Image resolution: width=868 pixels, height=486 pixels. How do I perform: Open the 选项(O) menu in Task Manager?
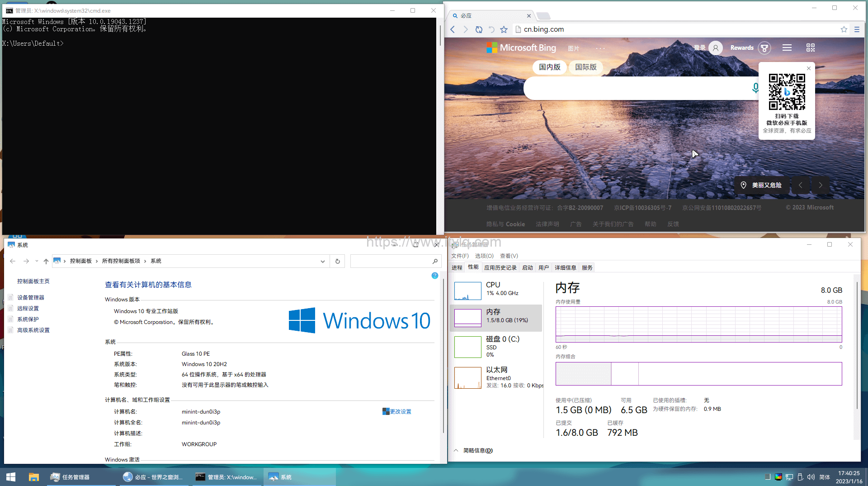pyautogui.click(x=484, y=256)
